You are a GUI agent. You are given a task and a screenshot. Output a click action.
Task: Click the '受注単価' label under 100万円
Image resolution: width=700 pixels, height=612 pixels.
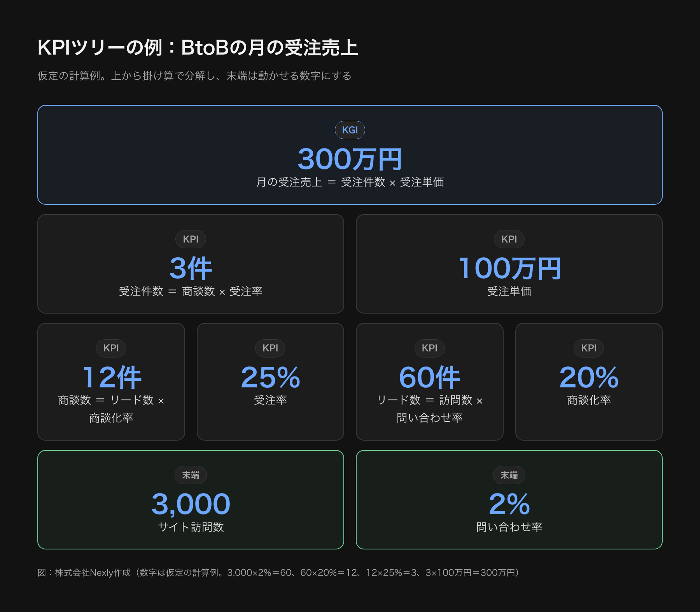pos(509,291)
